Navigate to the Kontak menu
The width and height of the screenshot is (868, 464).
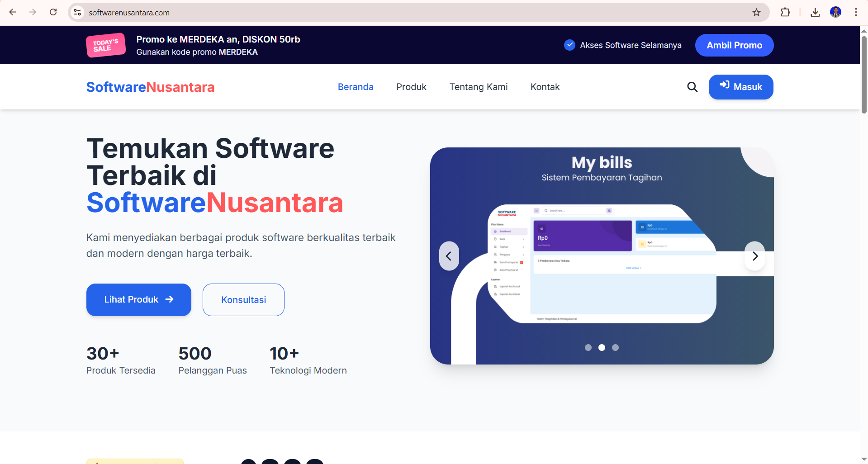click(x=545, y=87)
